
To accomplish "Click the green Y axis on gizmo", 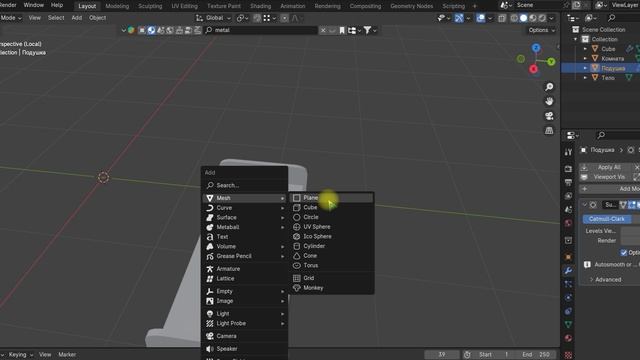I will [551, 62].
